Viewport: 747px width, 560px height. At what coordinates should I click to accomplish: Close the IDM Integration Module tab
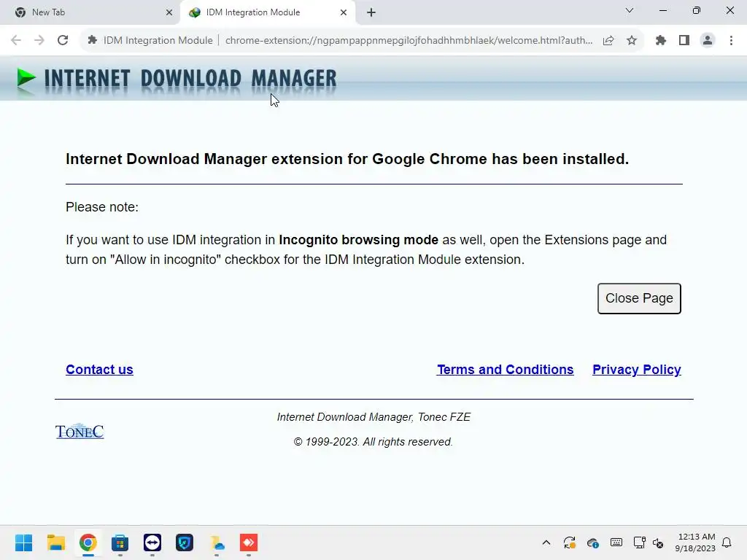coord(344,12)
